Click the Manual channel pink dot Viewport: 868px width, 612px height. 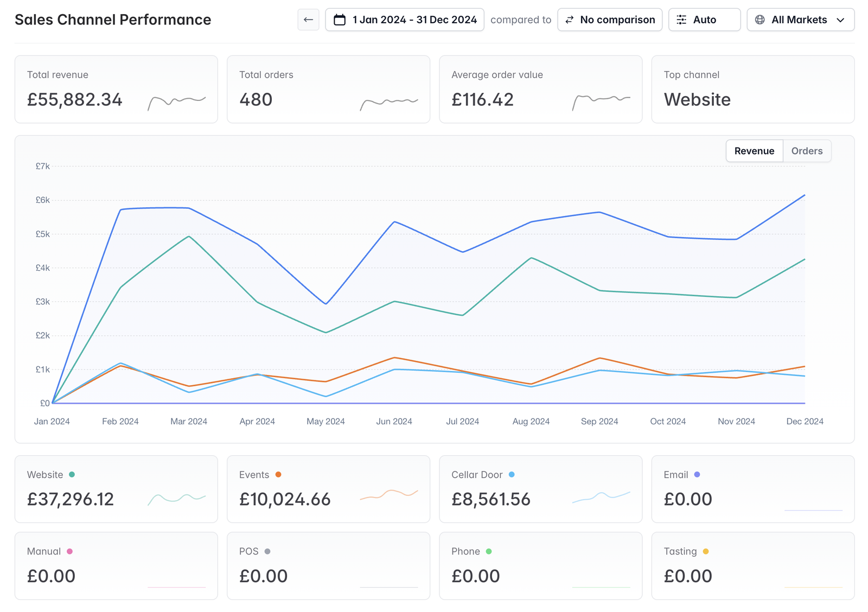(x=69, y=551)
